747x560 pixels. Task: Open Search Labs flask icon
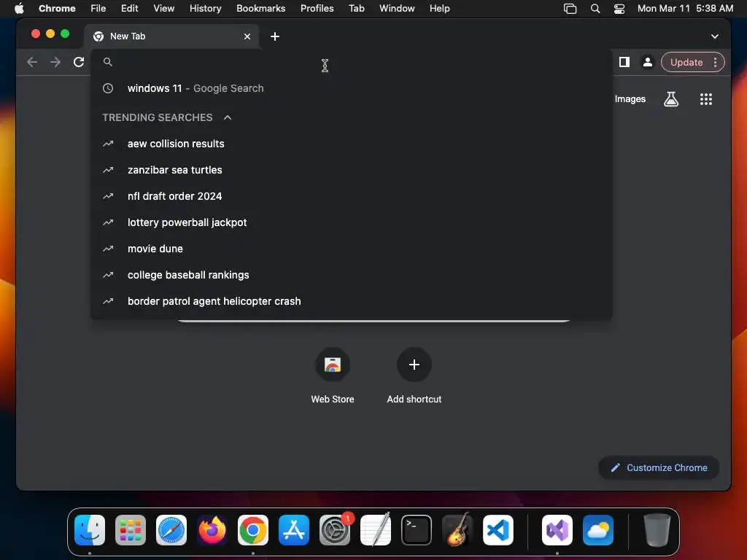pos(671,99)
